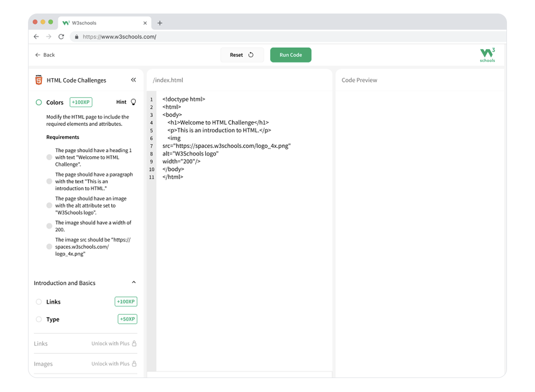Select the Links challenge radio circle
The height and width of the screenshot is (392, 535).
pyautogui.click(x=39, y=302)
